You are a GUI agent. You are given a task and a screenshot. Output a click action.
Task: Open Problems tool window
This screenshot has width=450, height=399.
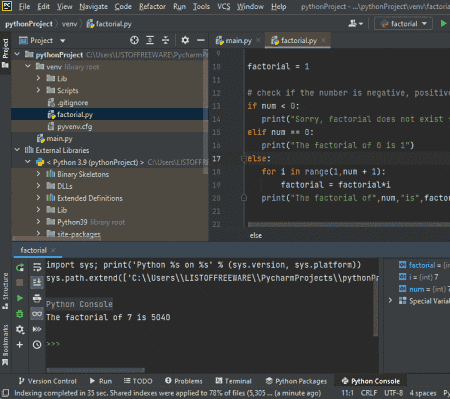184,381
